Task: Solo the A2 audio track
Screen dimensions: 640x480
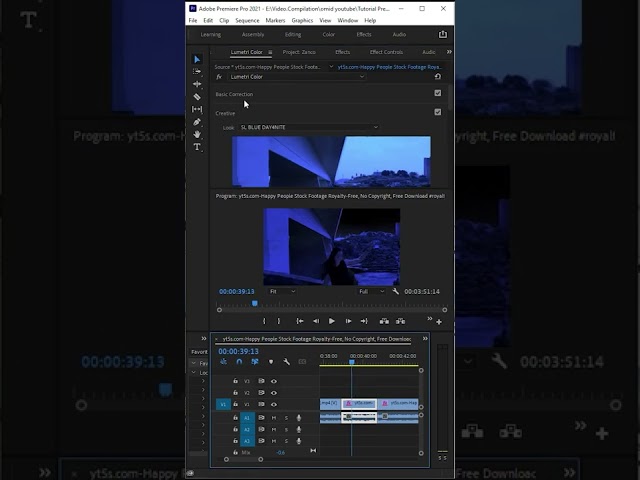Action: coord(286,429)
